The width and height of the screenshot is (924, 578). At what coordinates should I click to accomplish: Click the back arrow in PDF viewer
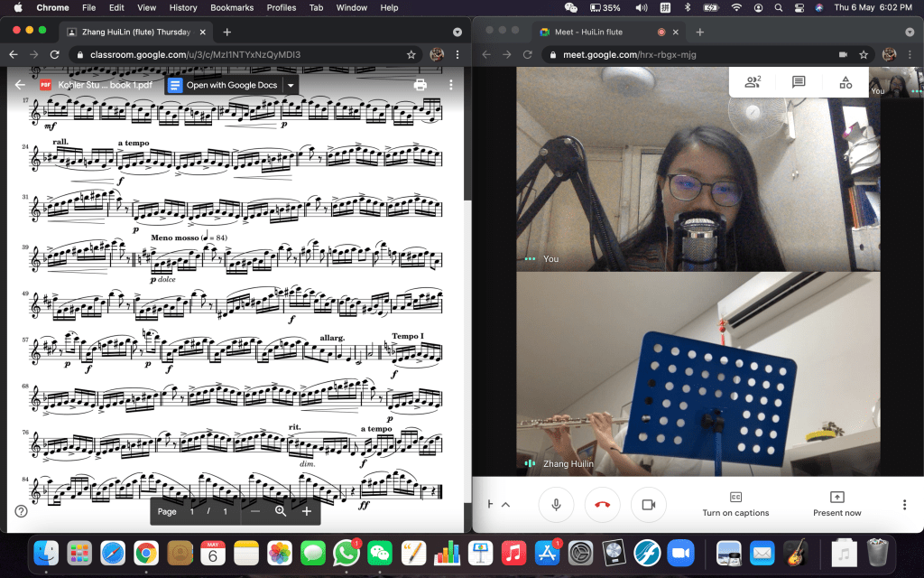point(20,85)
